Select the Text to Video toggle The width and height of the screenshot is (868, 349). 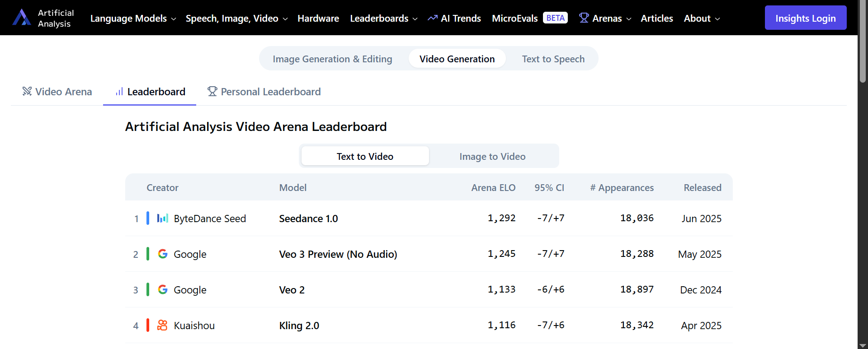point(365,156)
